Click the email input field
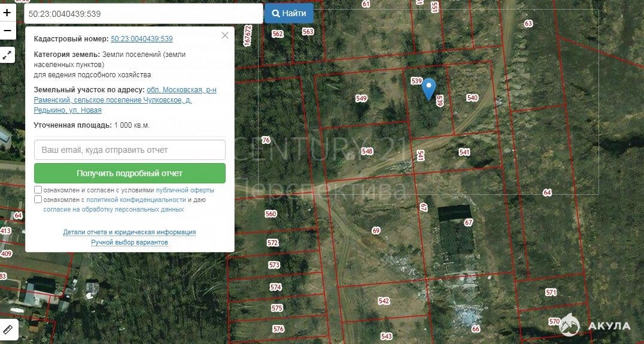The image size is (644, 344). tap(130, 150)
